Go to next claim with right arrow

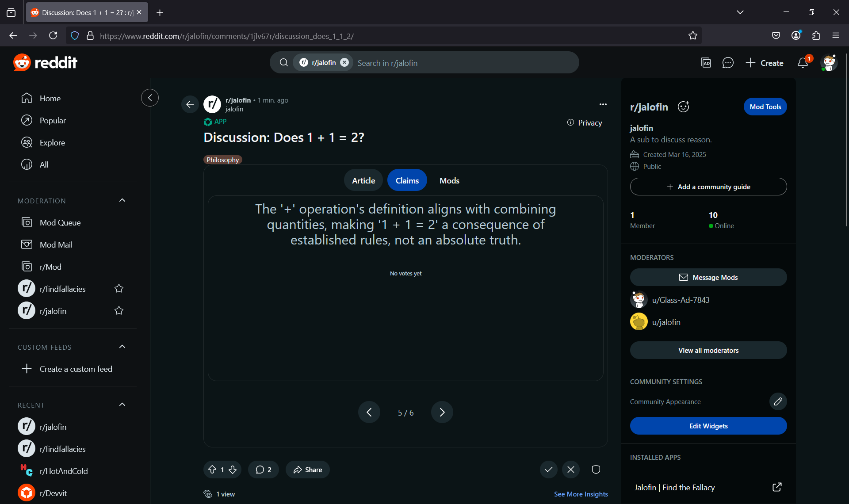442,412
